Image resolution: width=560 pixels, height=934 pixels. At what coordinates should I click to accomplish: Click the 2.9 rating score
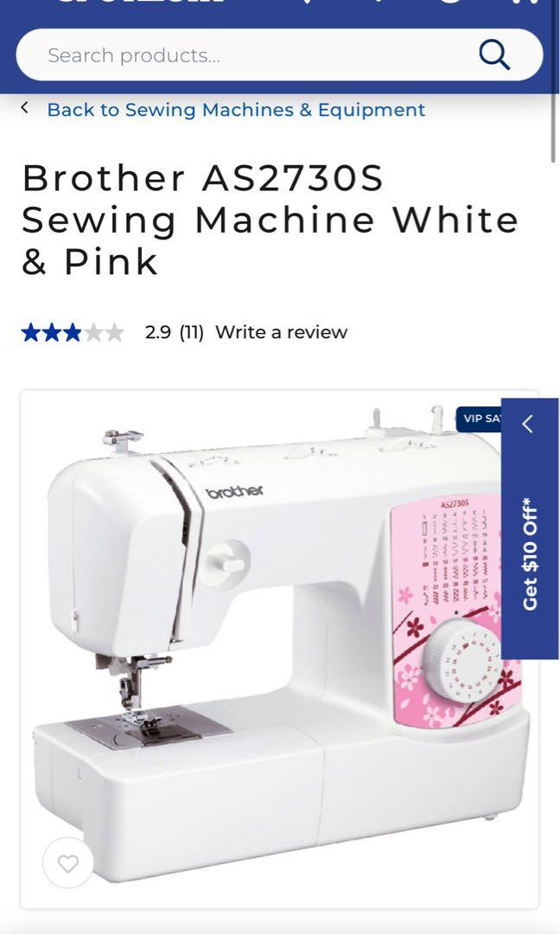pos(157,332)
